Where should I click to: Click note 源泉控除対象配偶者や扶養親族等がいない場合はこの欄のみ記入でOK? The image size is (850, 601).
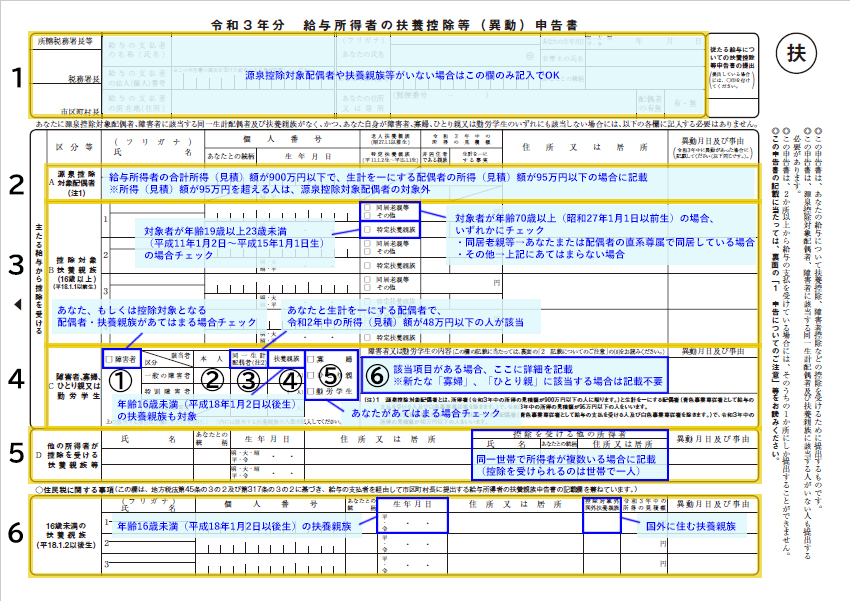(402, 75)
